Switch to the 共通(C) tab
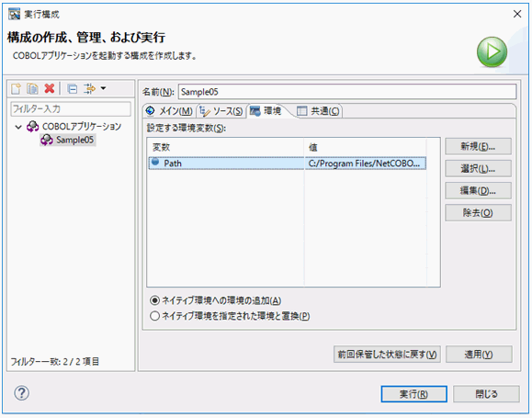 (x=318, y=111)
